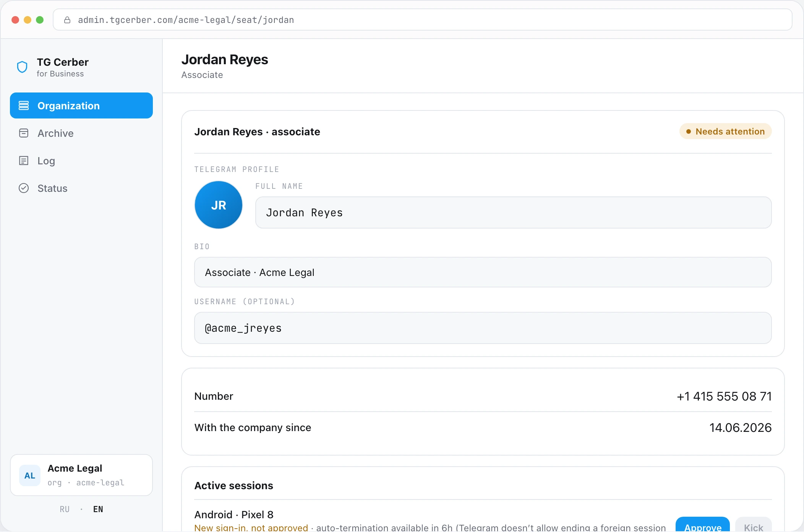Kick the Android Pixel 8 session
The width and height of the screenshot is (804, 532).
(x=754, y=524)
